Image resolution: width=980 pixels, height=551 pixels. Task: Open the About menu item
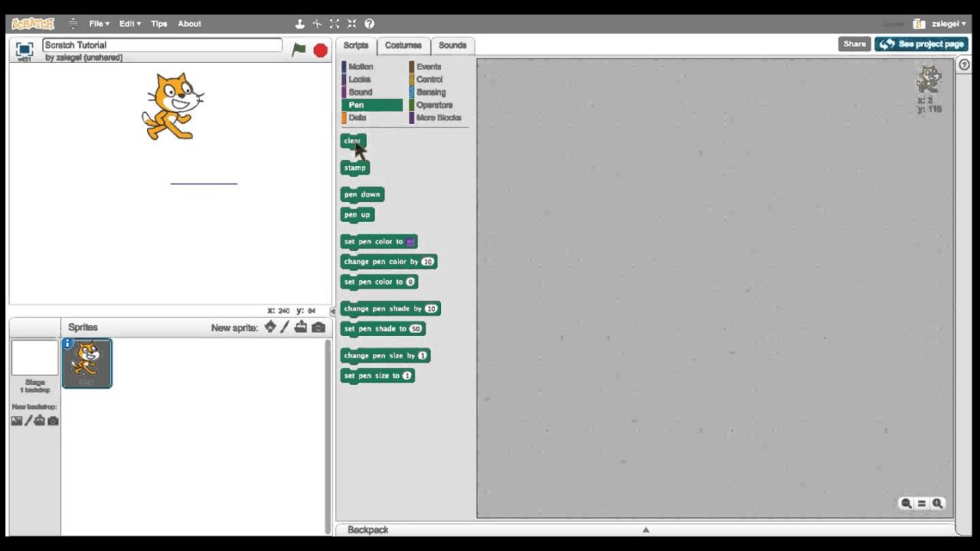point(190,24)
